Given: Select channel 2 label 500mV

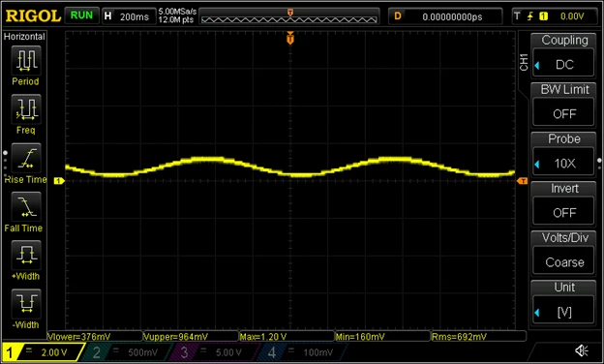Looking at the screenshot, I should (x=127, y=352).
